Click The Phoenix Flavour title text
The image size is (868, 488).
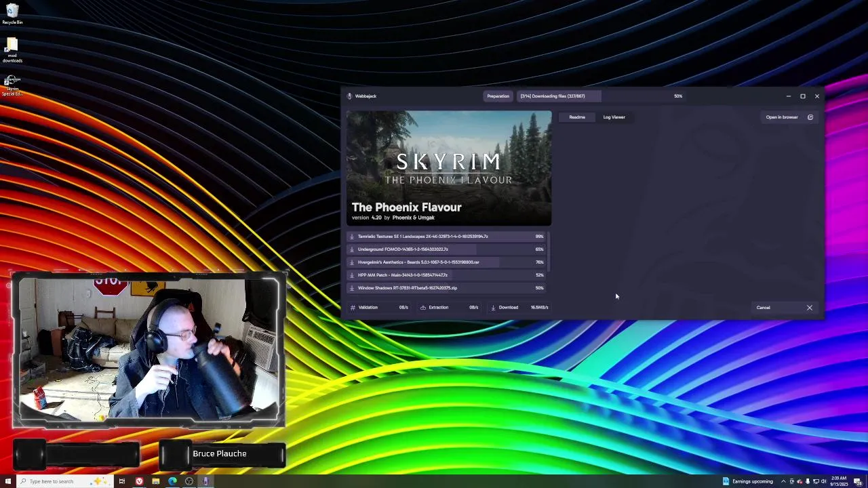[x=406, y=207]
